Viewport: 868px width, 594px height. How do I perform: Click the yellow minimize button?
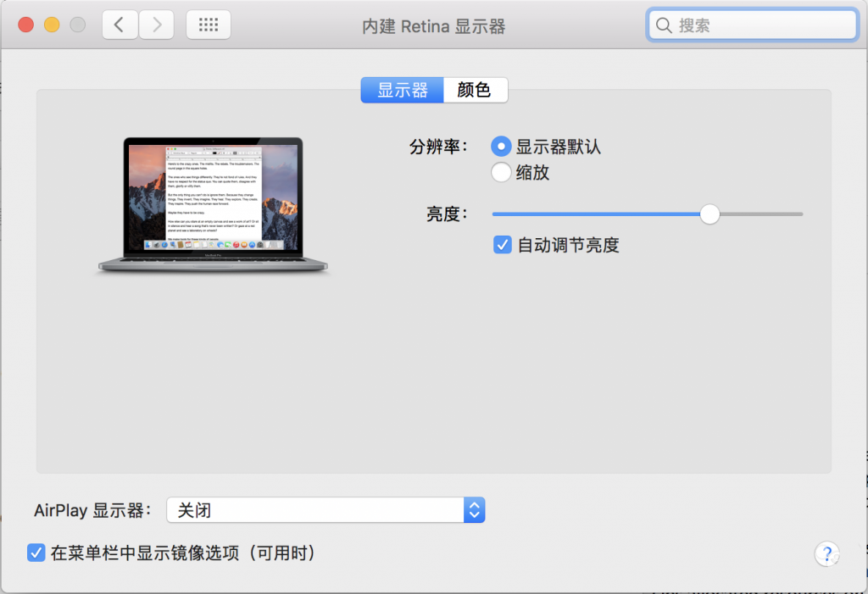(51, 25)
